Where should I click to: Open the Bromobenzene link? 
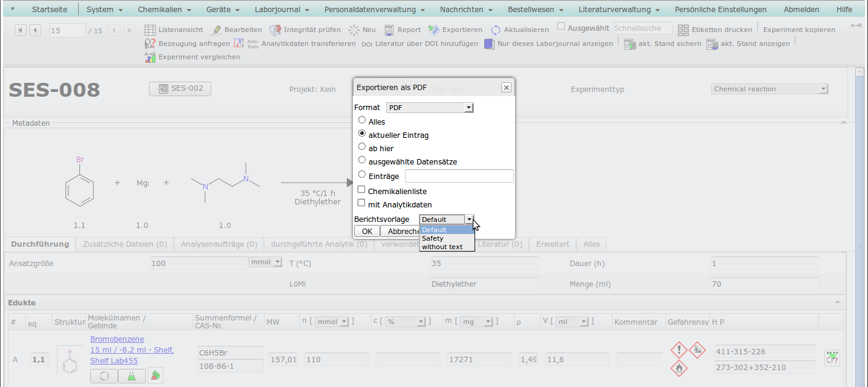(117, 339)
